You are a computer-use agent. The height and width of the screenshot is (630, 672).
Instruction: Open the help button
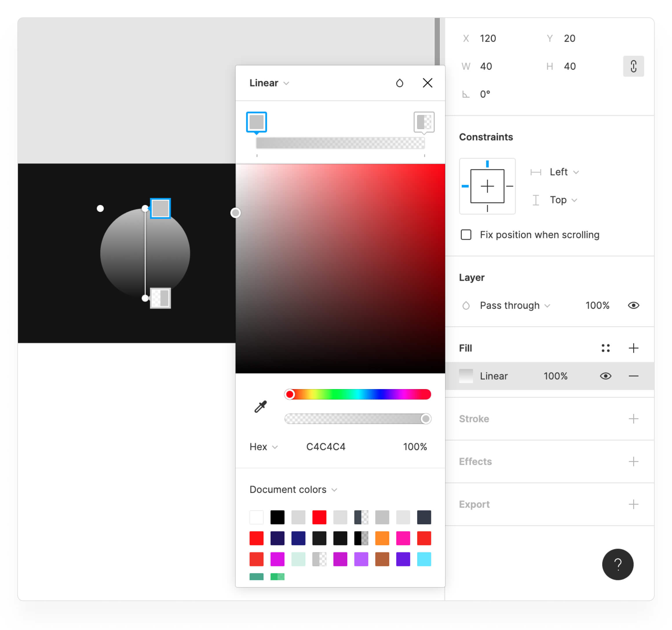[x=618, y=564]
